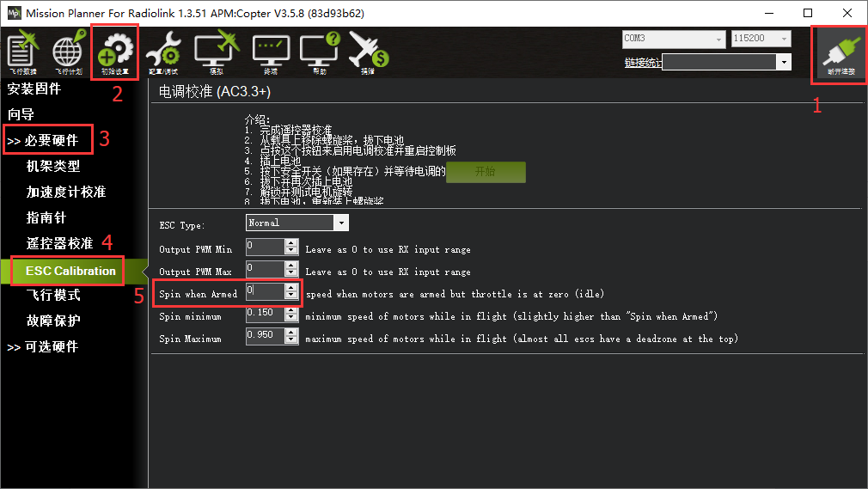Select 遥控器校准 in the sidebar

click(x=59, y=244)
